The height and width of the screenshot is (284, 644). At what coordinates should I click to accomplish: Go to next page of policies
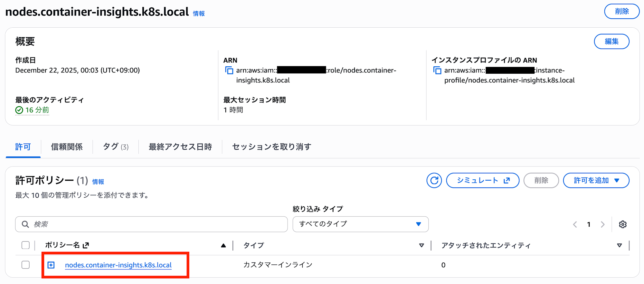click(x=602, y=224)
